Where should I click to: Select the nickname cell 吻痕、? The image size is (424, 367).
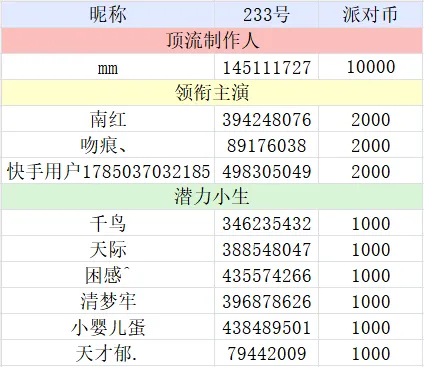tap(108, 145)
